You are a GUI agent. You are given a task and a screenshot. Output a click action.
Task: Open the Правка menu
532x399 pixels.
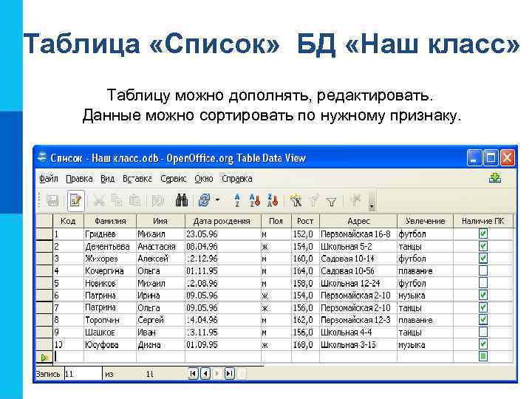click(79, 179)
